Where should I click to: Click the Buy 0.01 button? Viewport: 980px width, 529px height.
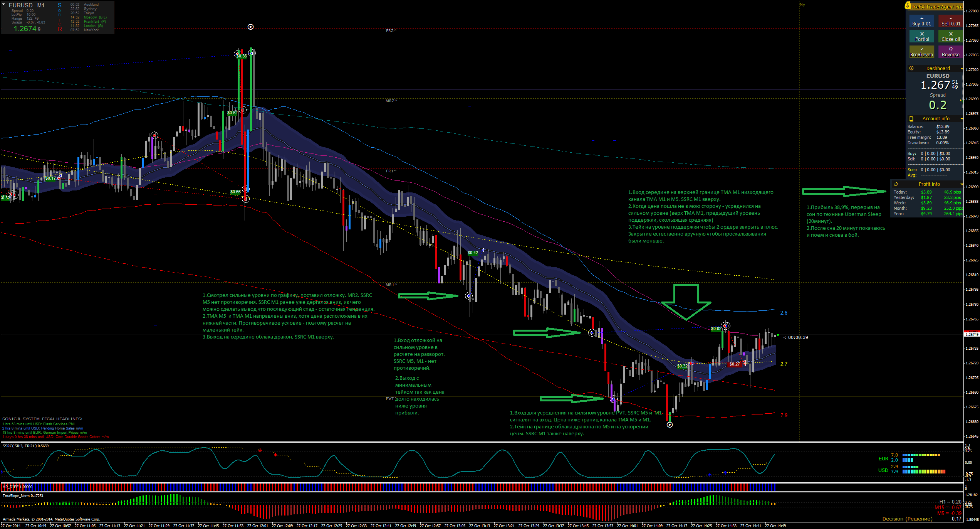[921, 21]
